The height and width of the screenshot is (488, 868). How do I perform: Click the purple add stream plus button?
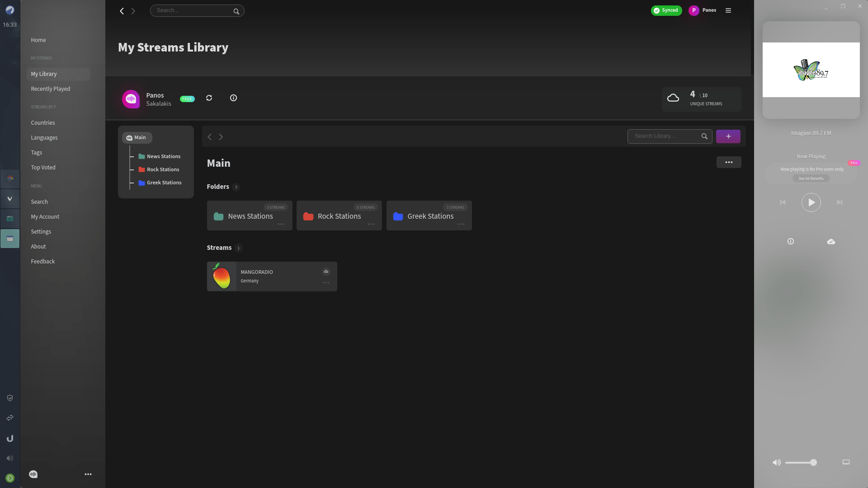[728, 136]
